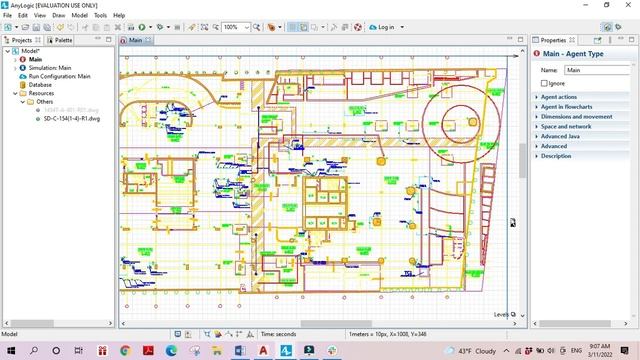Tick the Ignore checkbox
This screenshot has width=640, height=360.
click(544, 83)
